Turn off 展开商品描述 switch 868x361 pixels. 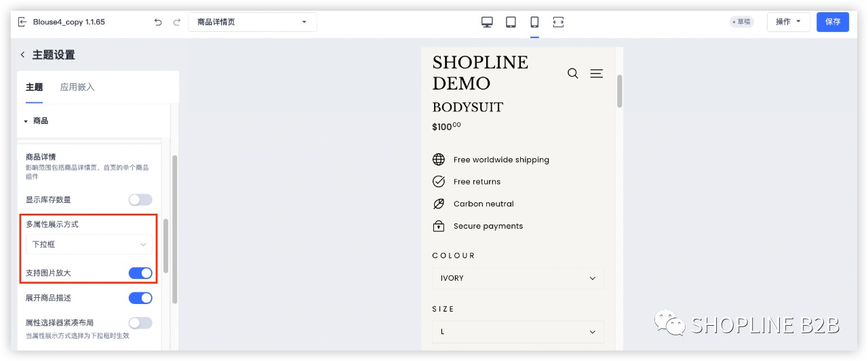[140, 298]
